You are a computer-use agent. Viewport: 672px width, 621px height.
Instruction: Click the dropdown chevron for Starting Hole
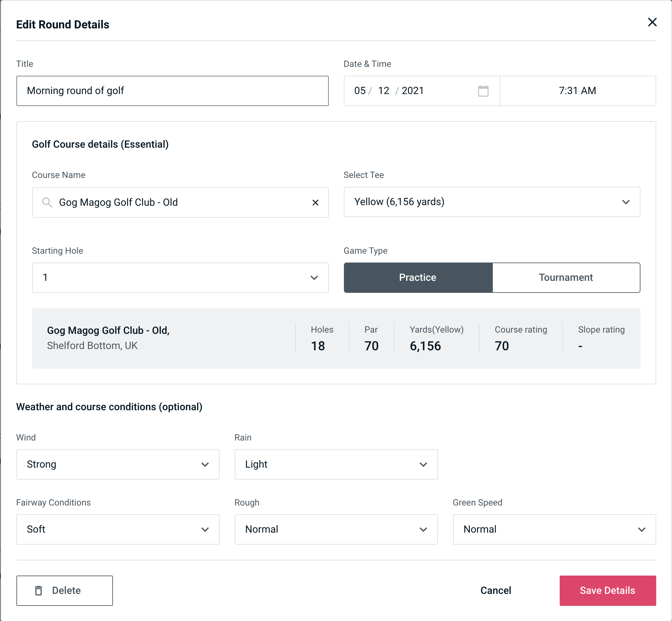[x=314, y=277]
